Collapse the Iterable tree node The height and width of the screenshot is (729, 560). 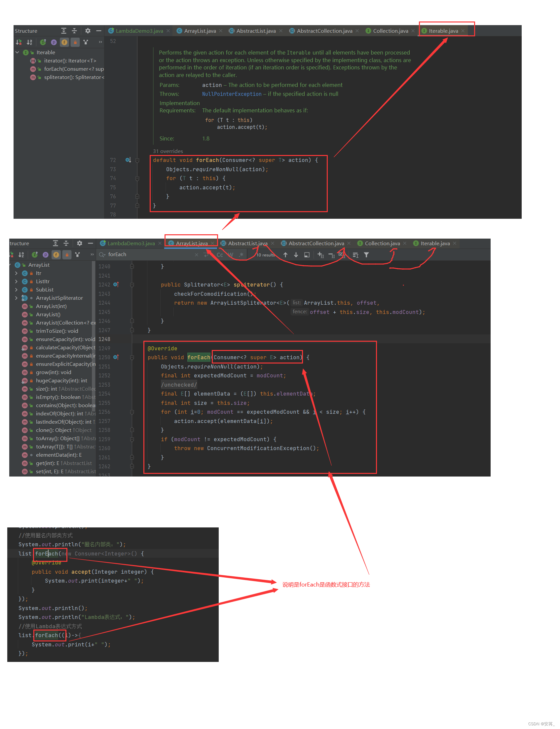point(17,52)
